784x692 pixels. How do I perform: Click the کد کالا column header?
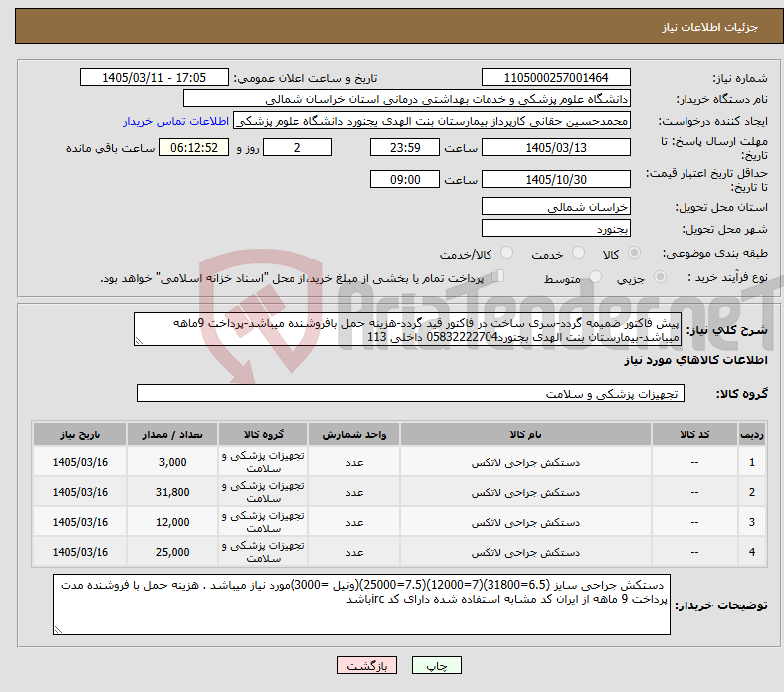click(x=694, y=434)
